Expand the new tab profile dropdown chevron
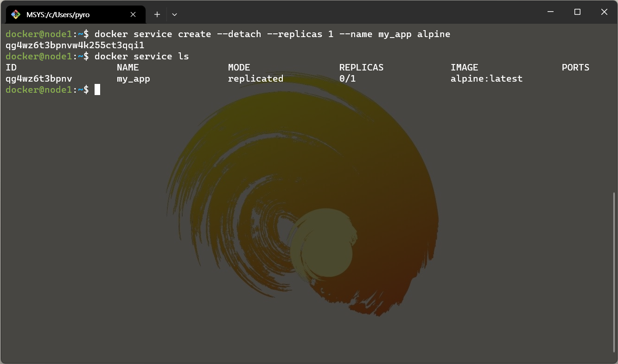618x364 pixels. (x=174, y=14)
